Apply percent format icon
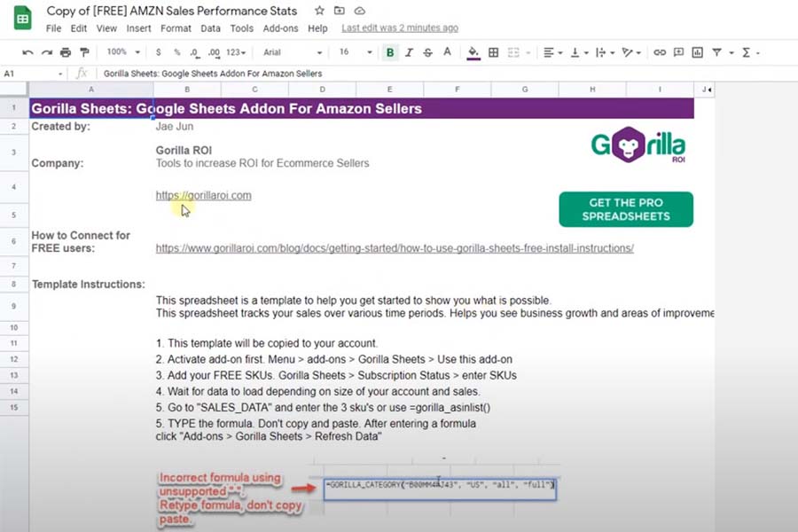This screenshot has height=532, width=798. [177, 52]
